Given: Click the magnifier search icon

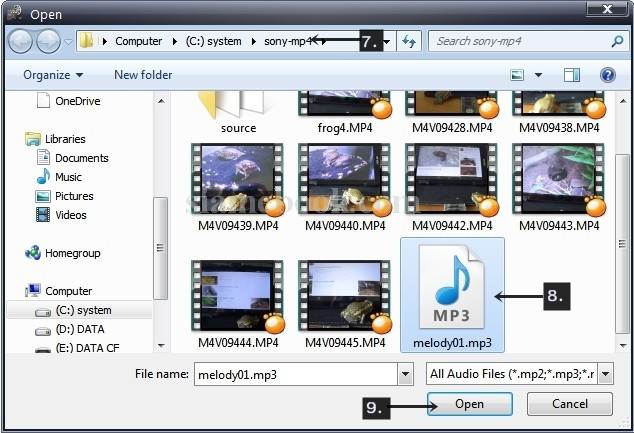Looking at the screenshot, I should tap(617, 41).
